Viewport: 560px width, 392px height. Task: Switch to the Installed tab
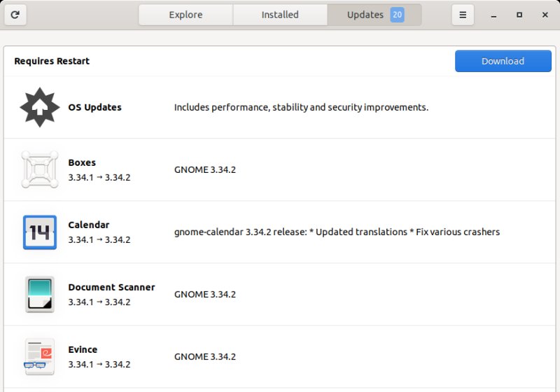pos(280,15)
